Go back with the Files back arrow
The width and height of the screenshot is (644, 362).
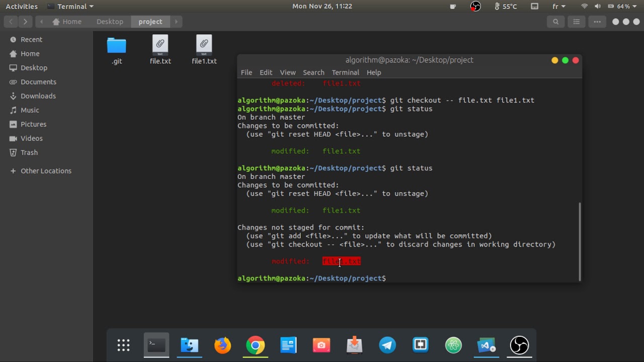[x=11, y=22]
